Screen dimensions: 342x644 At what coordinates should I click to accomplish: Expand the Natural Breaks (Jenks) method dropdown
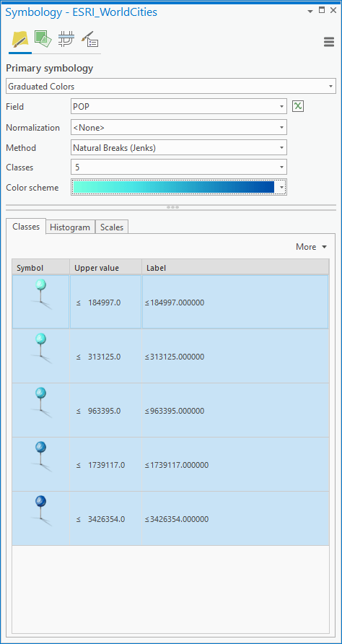click(179, 147)
